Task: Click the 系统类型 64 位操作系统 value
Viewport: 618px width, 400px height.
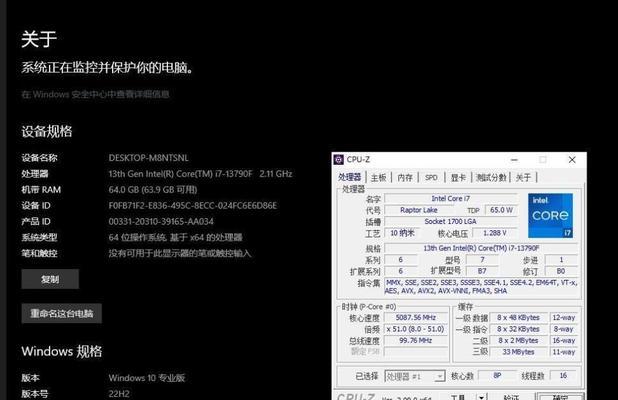Action: click(x=175, y=238)
